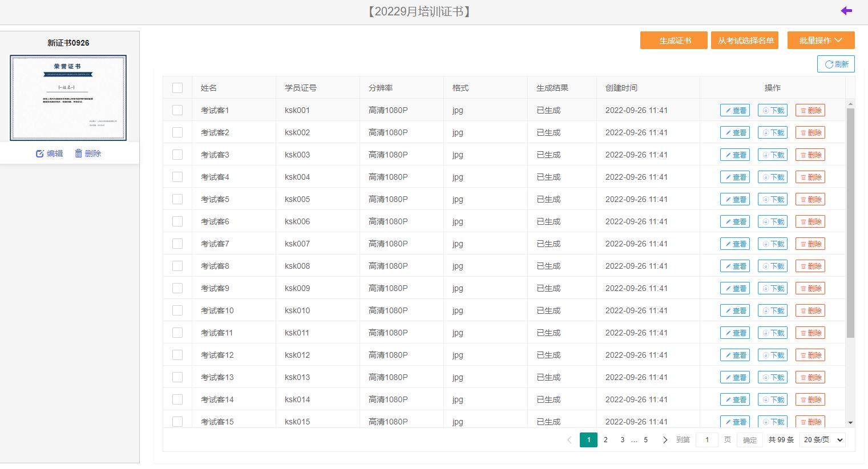868x469 pixels.
Task: Jump to page 5 in pagination
Action: [x=645, y=440]
